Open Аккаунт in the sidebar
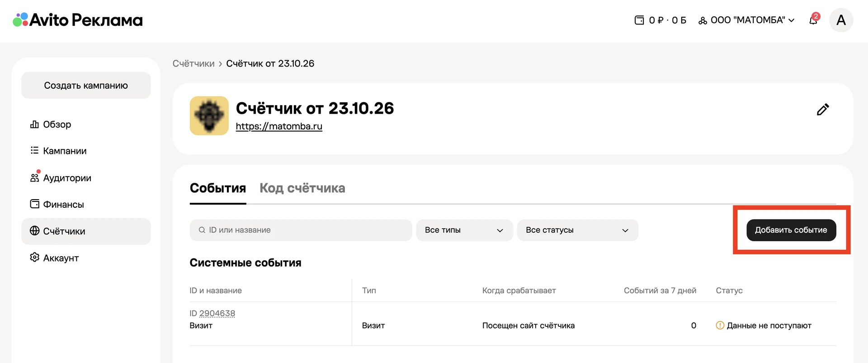Viewport: 868px width, 363px height. coord(86,258)
